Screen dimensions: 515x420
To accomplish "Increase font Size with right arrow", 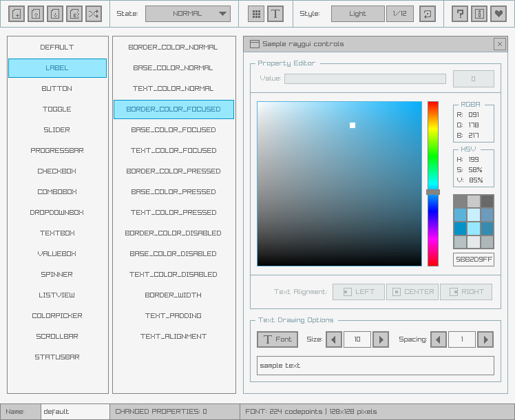I will [x=381, y=339].
